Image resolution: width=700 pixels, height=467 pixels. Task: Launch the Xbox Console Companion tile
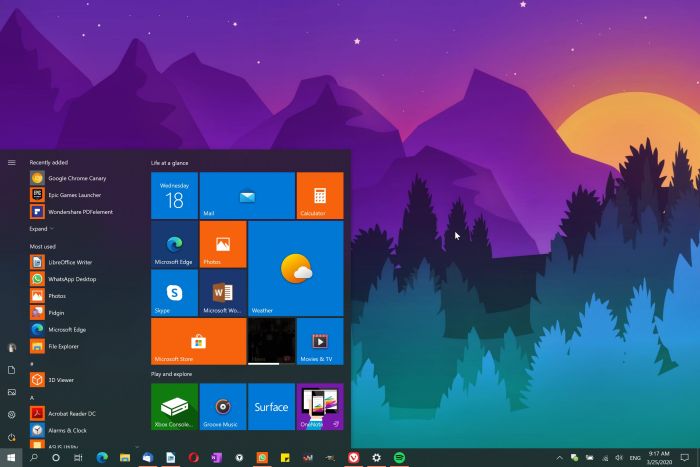(174, 407)
